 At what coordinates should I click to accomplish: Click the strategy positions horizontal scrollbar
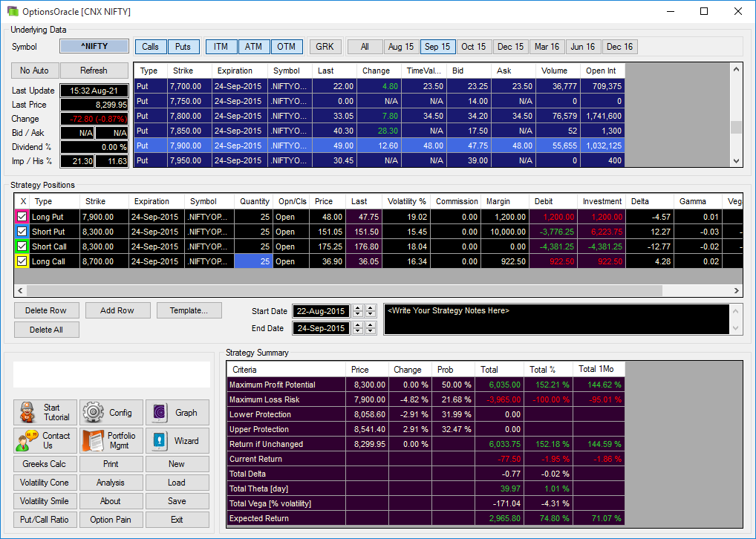[379, 290]
